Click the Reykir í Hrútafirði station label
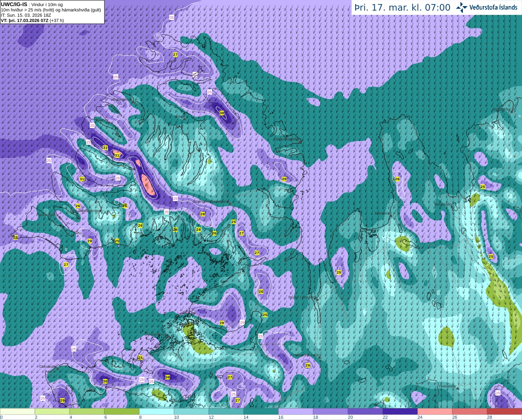Viewport: 522px width, 420px height. [x=302, y=297]
